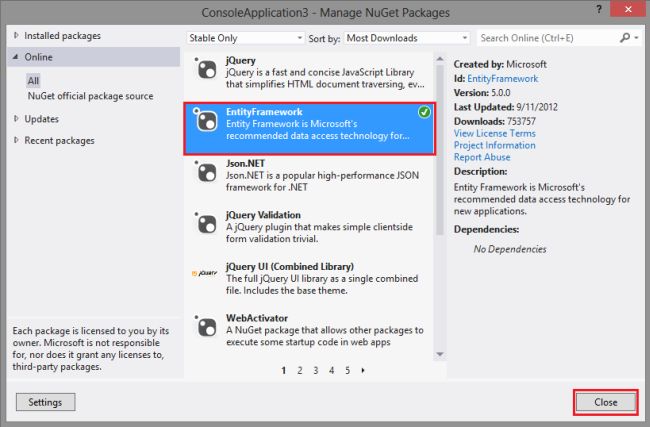The image size is (650, 427).
Task: Expand the Recent packages node
Action: click(x=16, y=140)
